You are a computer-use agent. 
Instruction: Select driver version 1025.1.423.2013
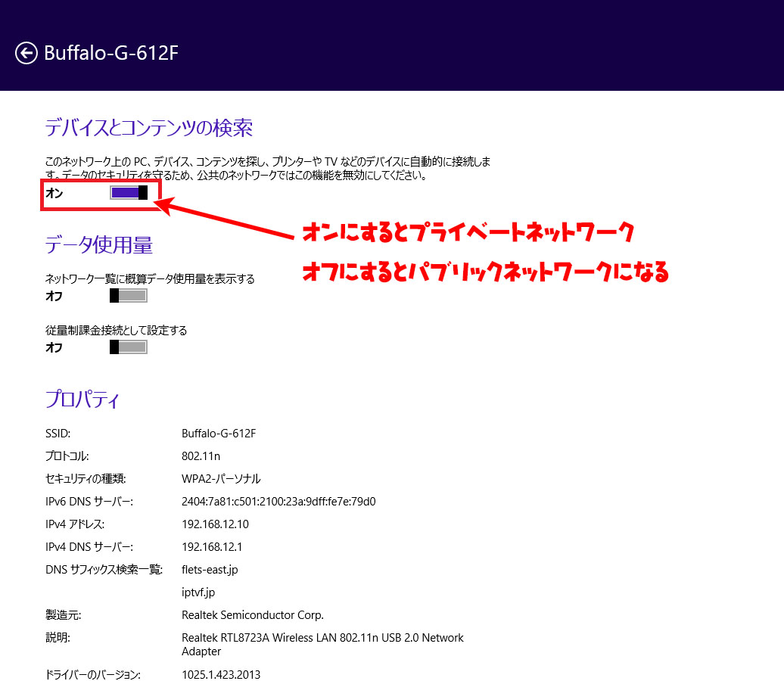221,674
